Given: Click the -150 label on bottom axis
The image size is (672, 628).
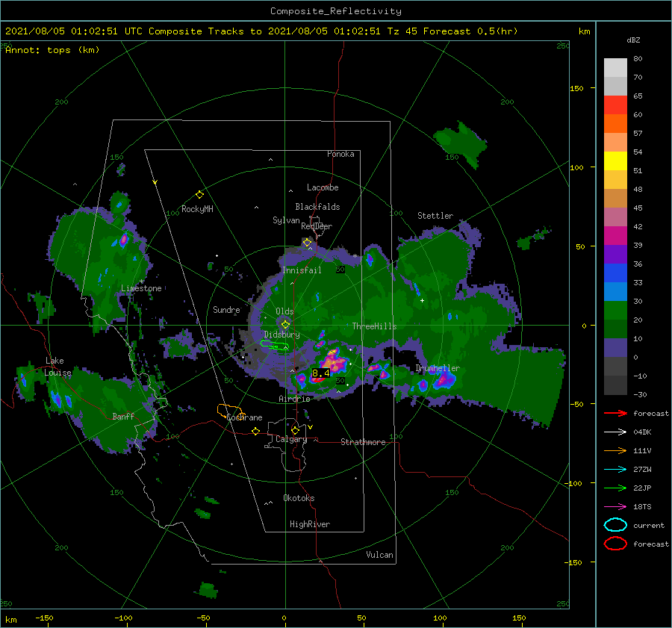Looking at the screenshot, I should [x=44, y=618].
